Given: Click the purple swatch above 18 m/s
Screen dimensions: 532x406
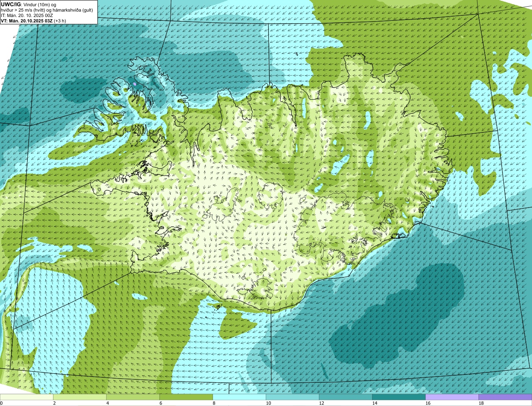Looking at the screenshot, I should click(x=505, y=397).
